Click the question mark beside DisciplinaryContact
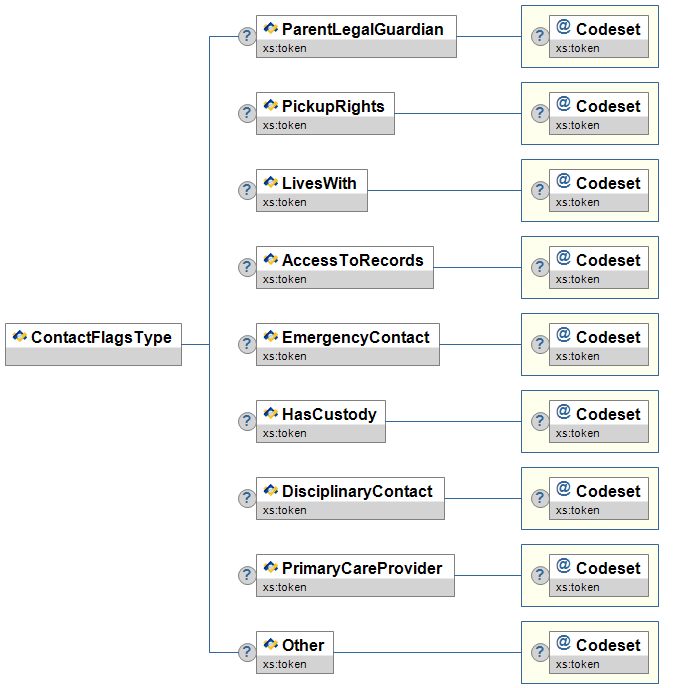This screenshot has width=681, height=688. pos(247,498)
